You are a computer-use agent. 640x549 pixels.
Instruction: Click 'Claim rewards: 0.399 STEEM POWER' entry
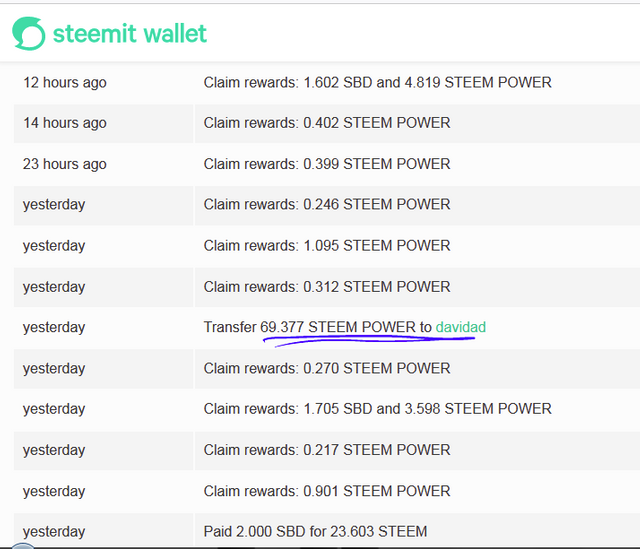click(327, 164)
